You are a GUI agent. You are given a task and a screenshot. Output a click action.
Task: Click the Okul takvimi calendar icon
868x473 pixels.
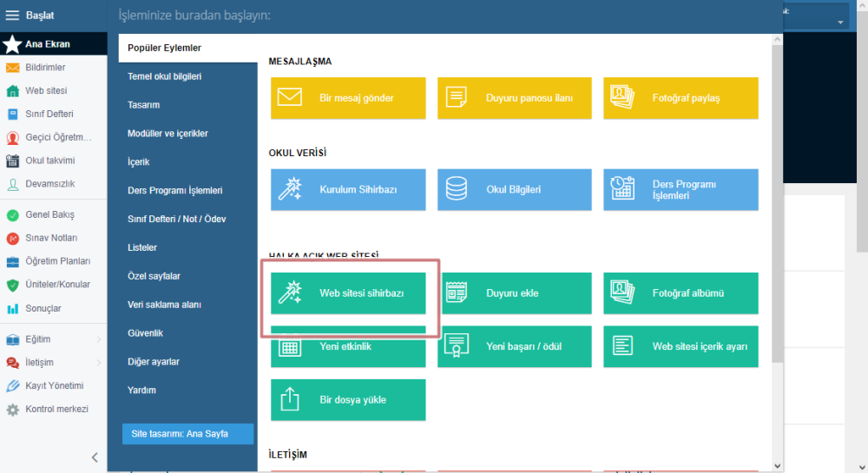(12, 161)
